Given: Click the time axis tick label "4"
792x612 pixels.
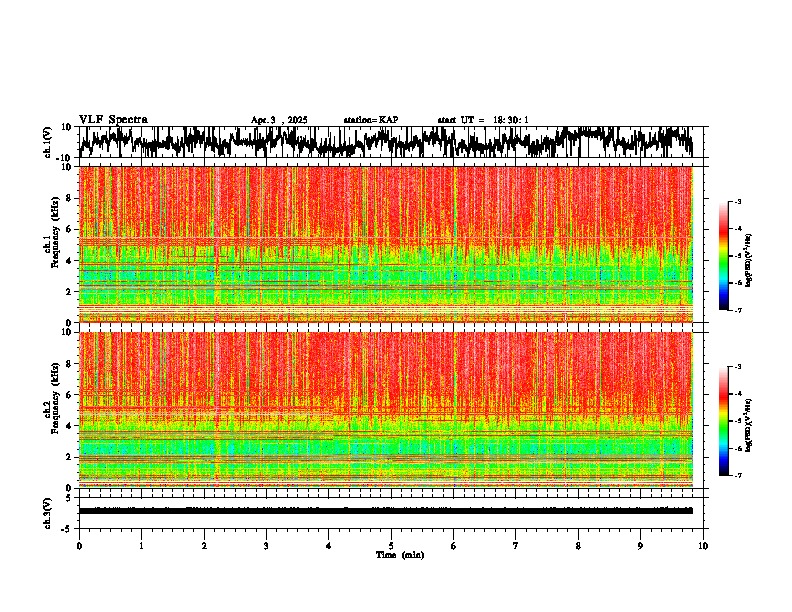Looking at the screenshot, I should coord(329,546).
